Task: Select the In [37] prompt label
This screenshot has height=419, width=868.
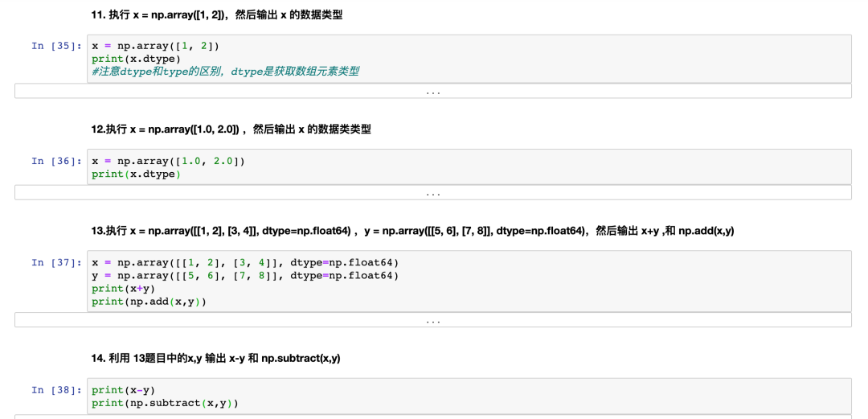Action: point(57,262)
